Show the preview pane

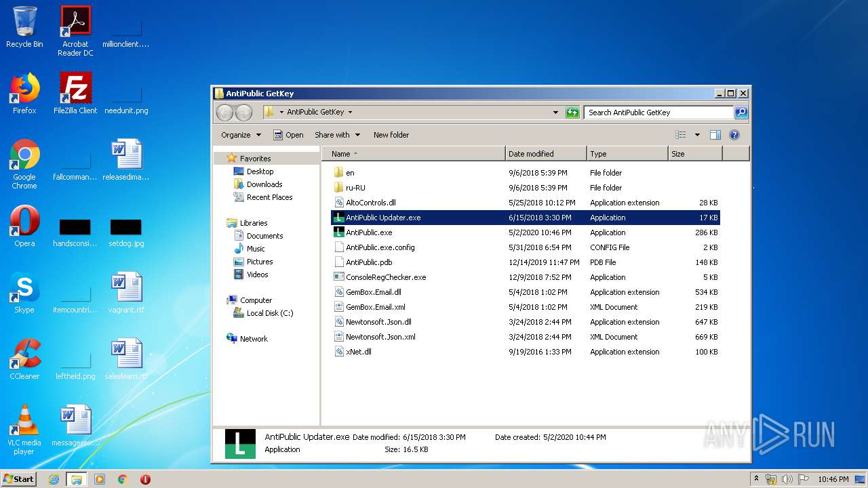coord(715,135)
